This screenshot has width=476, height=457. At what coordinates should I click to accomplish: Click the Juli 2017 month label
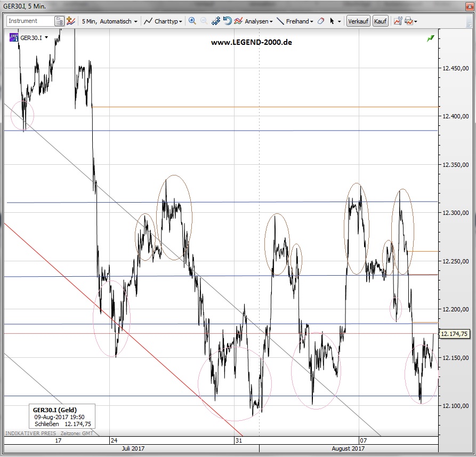[133, 448]
